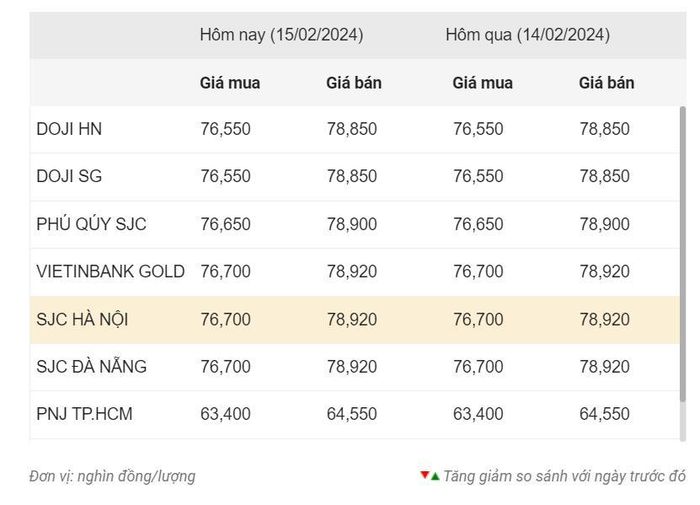Click the green up-arrow legend icon

tap(435, 477)
